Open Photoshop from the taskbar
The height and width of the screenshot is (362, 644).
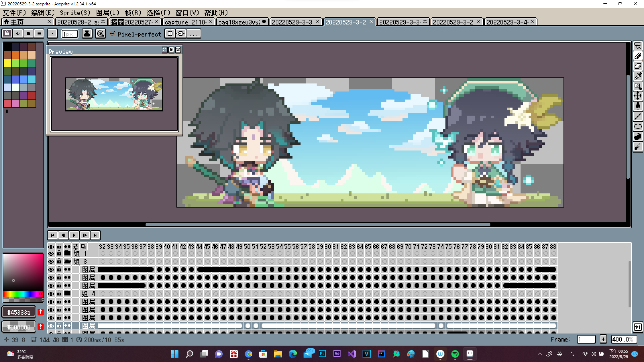pyautogui.click(x=322, y=354)
